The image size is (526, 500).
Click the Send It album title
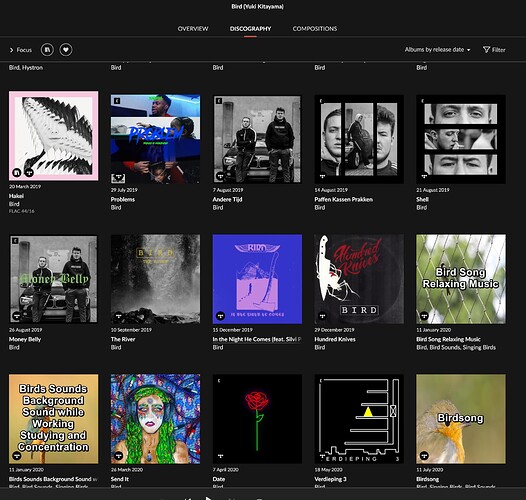[x=120, y=479]
